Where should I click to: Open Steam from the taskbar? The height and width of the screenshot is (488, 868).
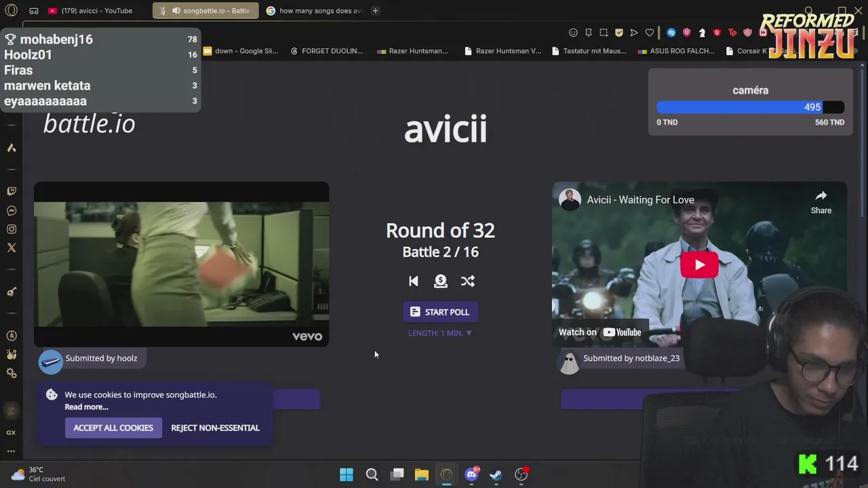[x=496, y=474]
